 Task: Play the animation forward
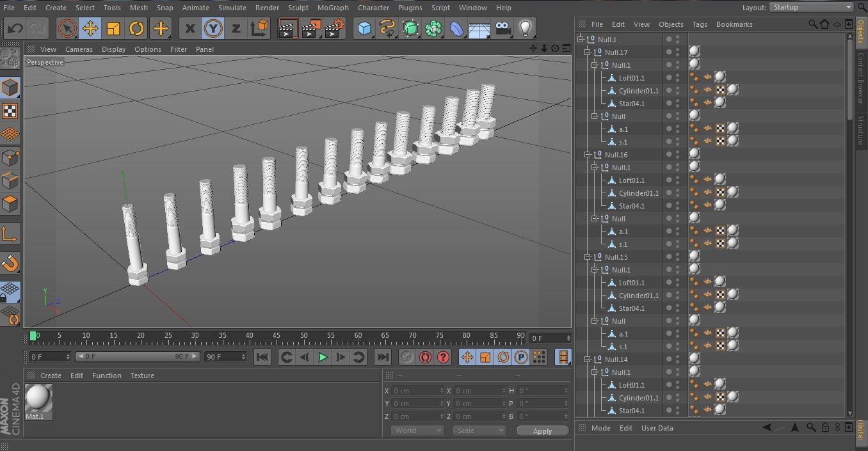coord(323,358)
